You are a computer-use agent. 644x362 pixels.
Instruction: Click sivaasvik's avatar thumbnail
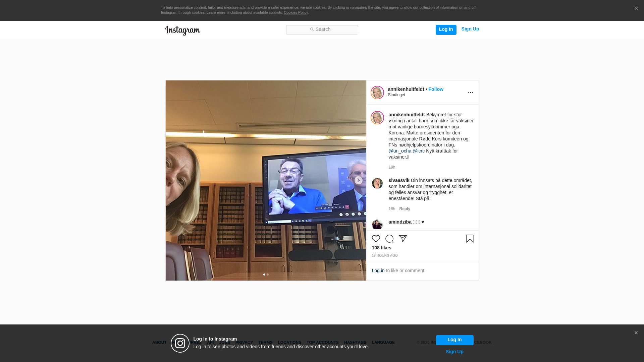(x=377, y=183)
